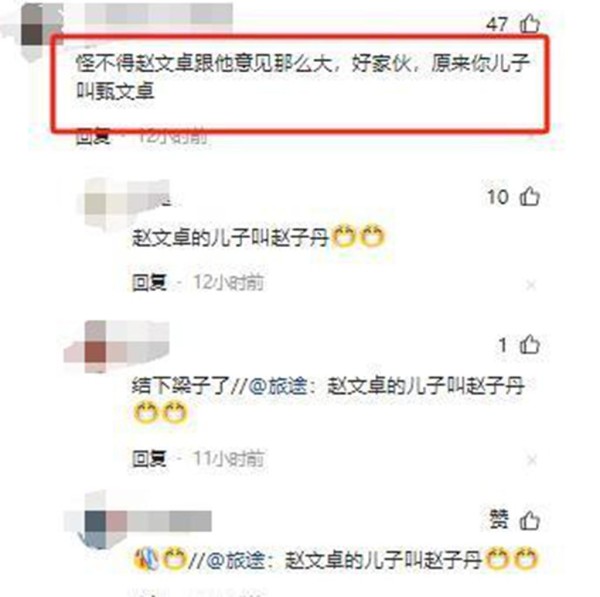Click blurred username of top commenter

click(x=159, y=14)
